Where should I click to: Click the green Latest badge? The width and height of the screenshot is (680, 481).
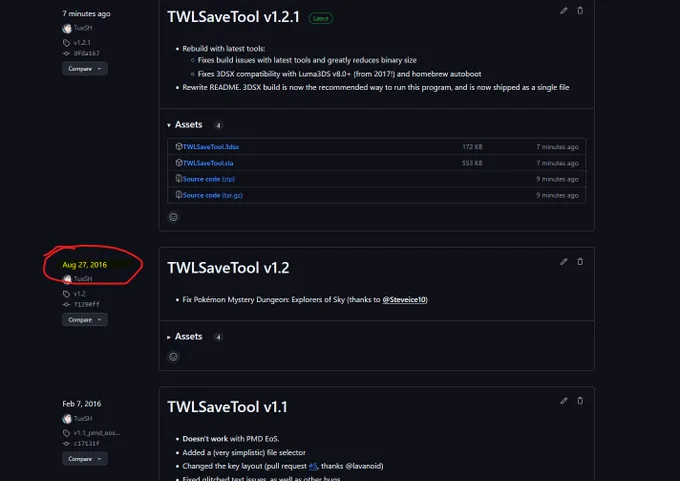click(x=320, y=18)
